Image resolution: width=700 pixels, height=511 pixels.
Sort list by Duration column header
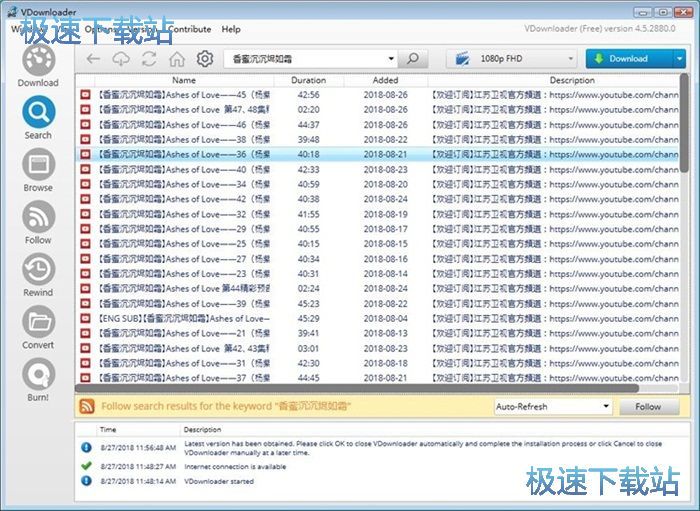click(308, 80)
